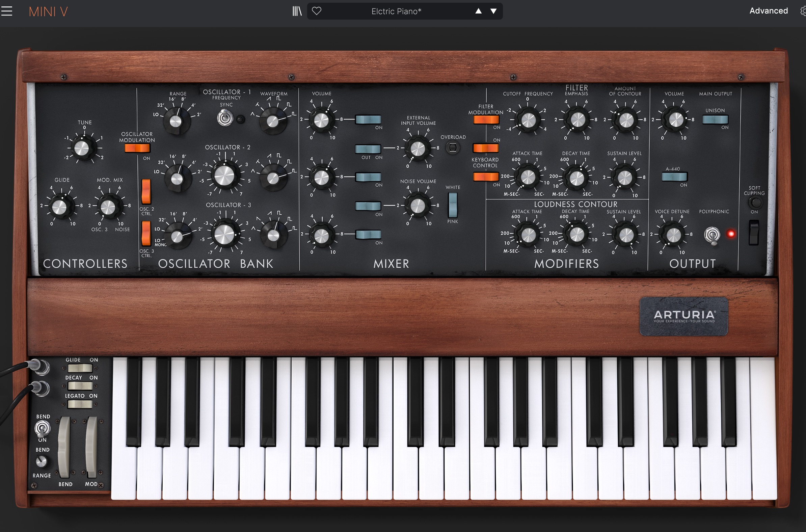The height and width of the screenshot is (532, 806).
Task: Toggle the Legato switch
Action: pos(80,404)
